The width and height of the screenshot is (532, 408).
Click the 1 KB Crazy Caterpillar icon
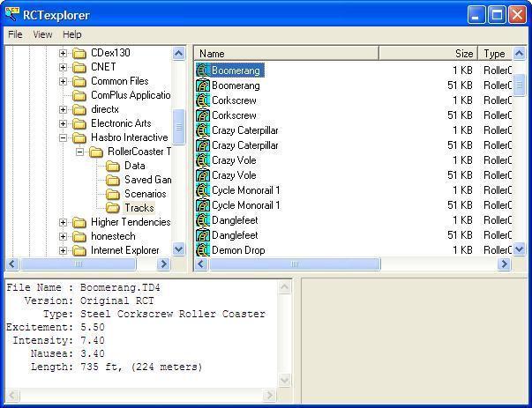click(203, 130)
